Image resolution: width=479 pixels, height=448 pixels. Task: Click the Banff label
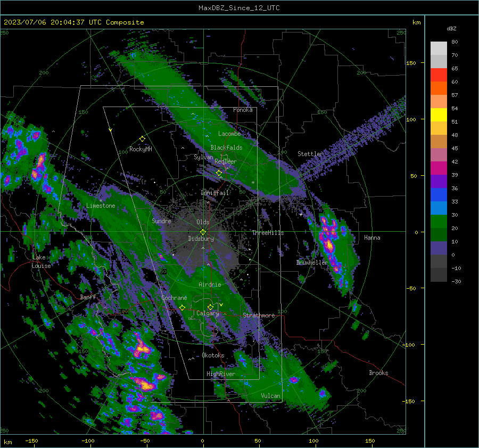[x=88, y=297]
